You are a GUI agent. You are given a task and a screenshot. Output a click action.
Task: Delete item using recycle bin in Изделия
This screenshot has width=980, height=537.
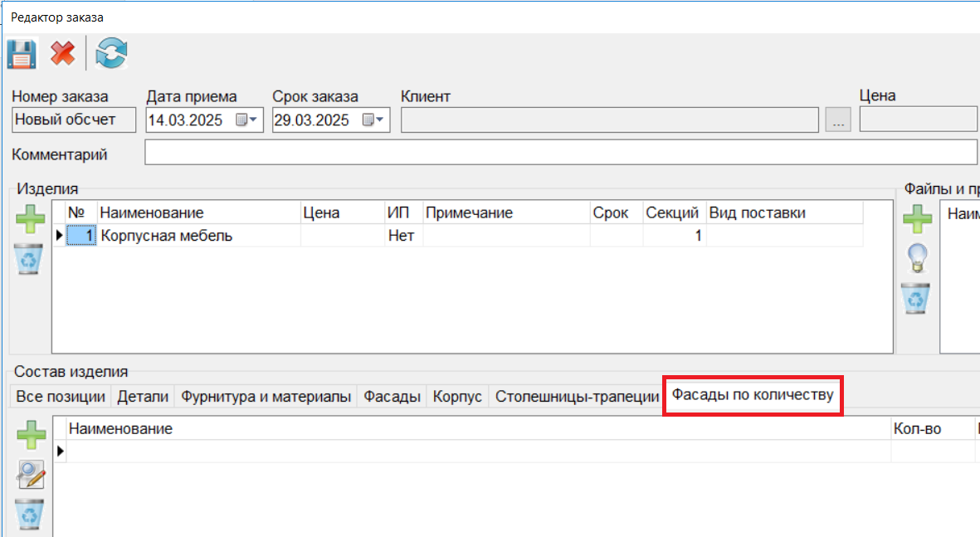point(31,260)
